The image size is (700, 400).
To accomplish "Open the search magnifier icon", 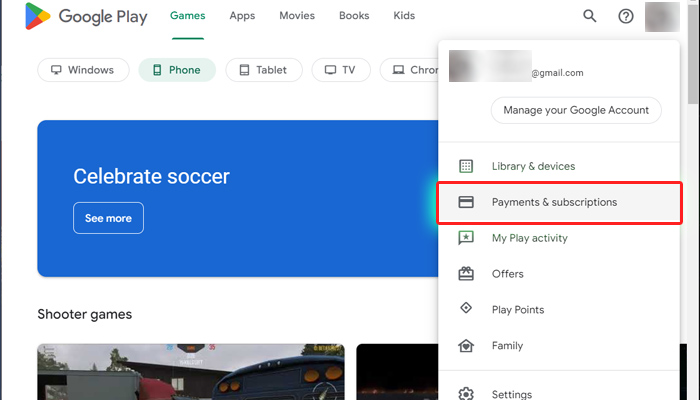I will tap(589, 16).
